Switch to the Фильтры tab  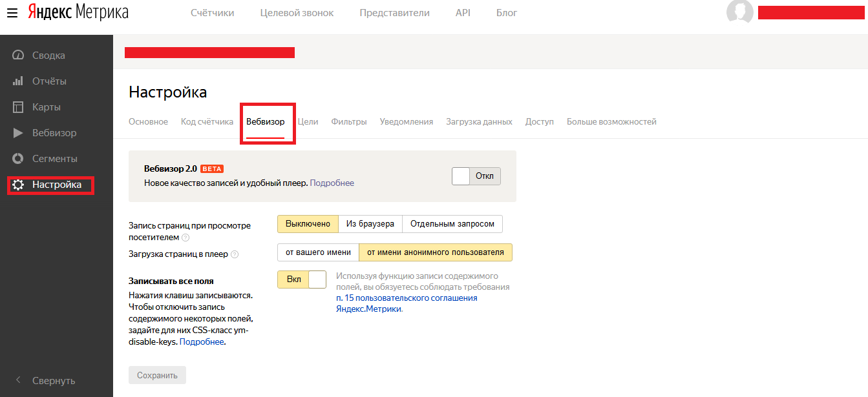pos(349,121)
